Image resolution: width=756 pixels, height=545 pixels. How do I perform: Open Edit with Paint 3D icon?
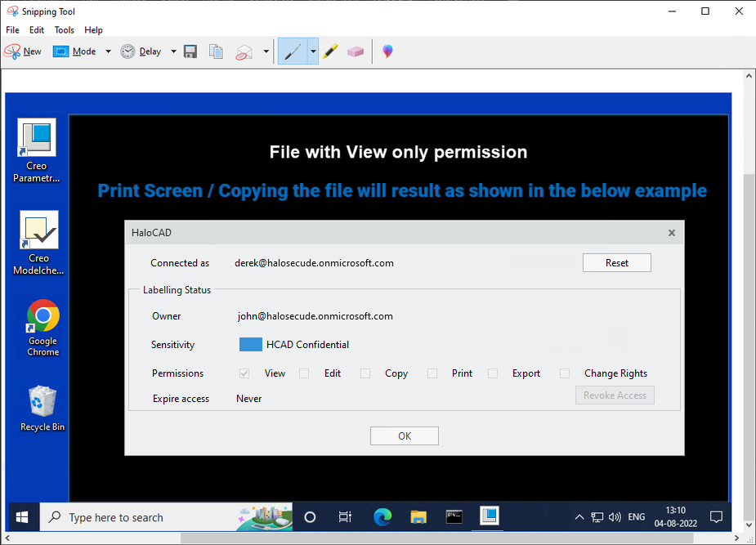(x=387, y=51)
